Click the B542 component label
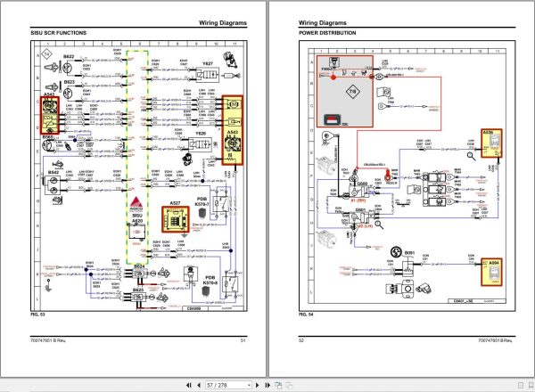Screen dimensions: 535x392 click(53, 173)
